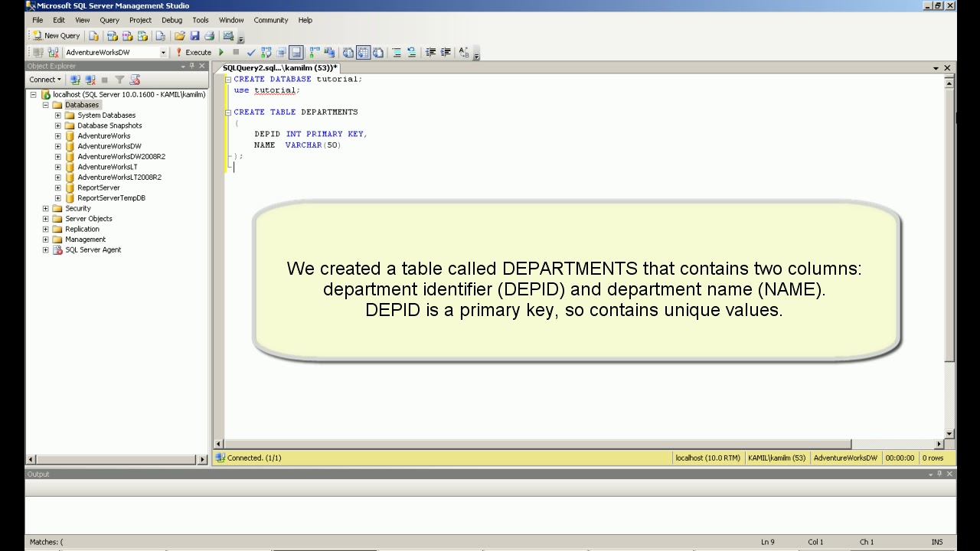Click Auto Hide pin on Object Explorer
Screen dimensions: 980x551
[x=192, y=66]
